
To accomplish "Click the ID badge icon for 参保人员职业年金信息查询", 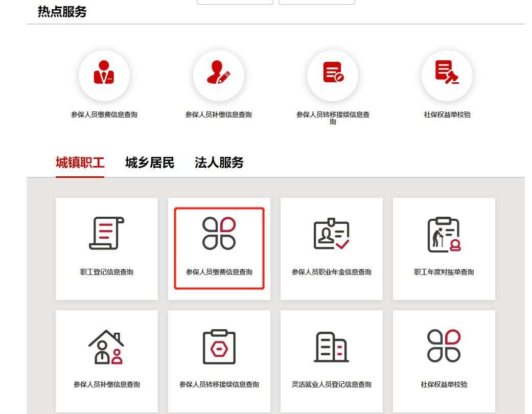I will pyautogui.click(x=332, y=234).
